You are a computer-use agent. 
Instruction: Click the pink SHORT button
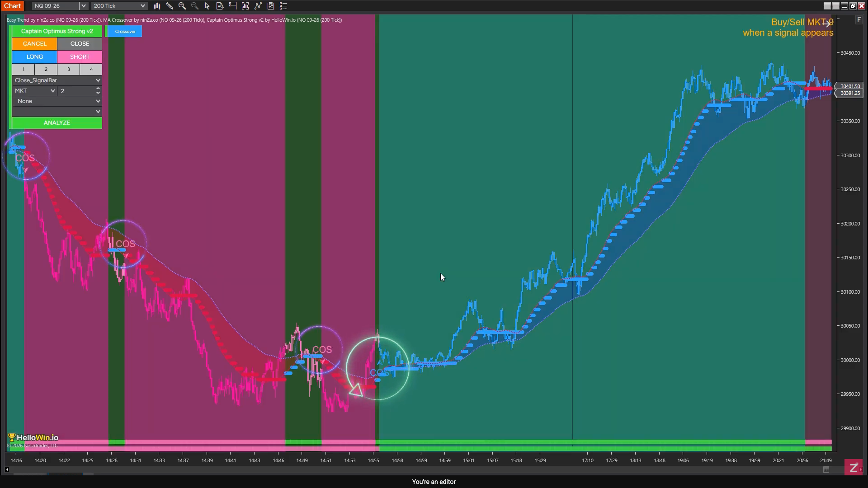pos(80,57)
